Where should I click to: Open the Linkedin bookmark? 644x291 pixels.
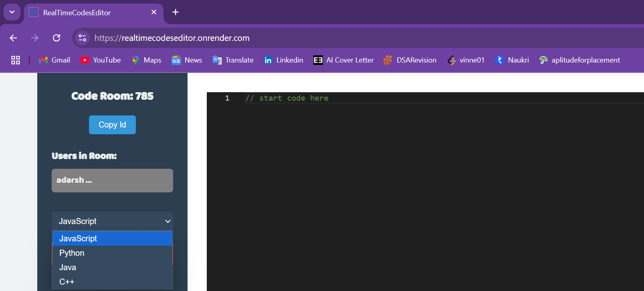click(x=283, y=60)
